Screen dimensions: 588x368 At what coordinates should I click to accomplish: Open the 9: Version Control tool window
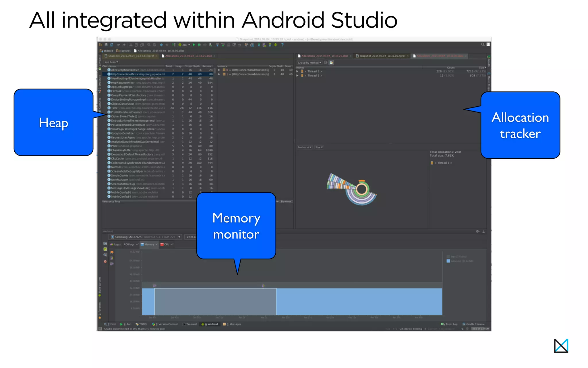click(165, 324)
